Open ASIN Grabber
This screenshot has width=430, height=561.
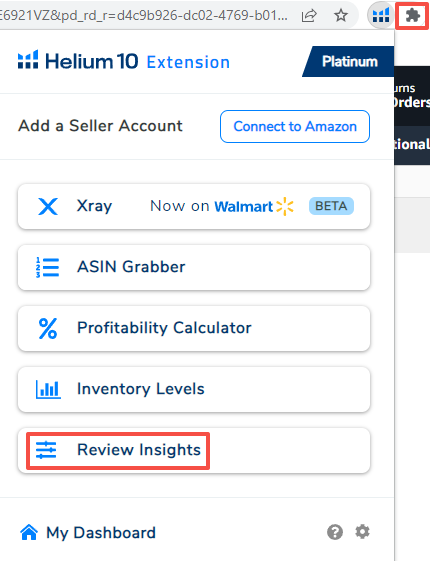(194, 267)
